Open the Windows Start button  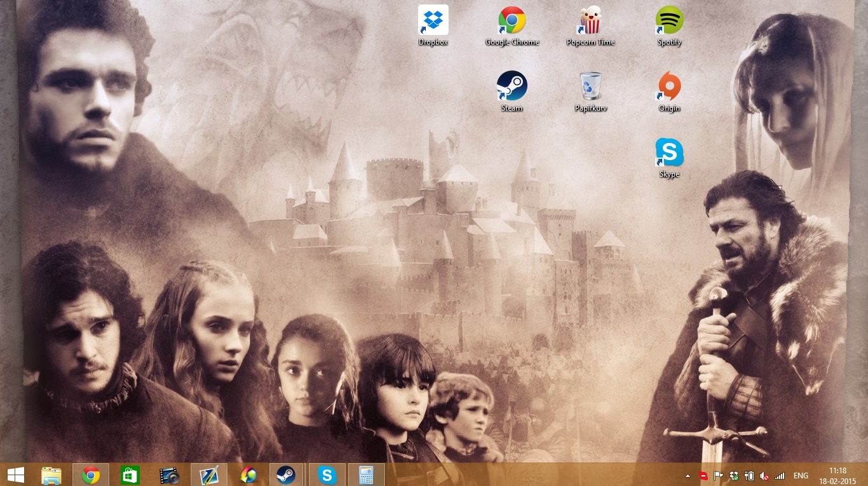(16, 475)
